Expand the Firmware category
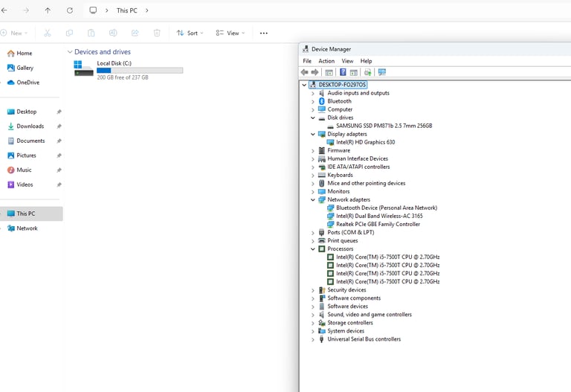This screenshot has height=392, width=571. coord(313,150)
